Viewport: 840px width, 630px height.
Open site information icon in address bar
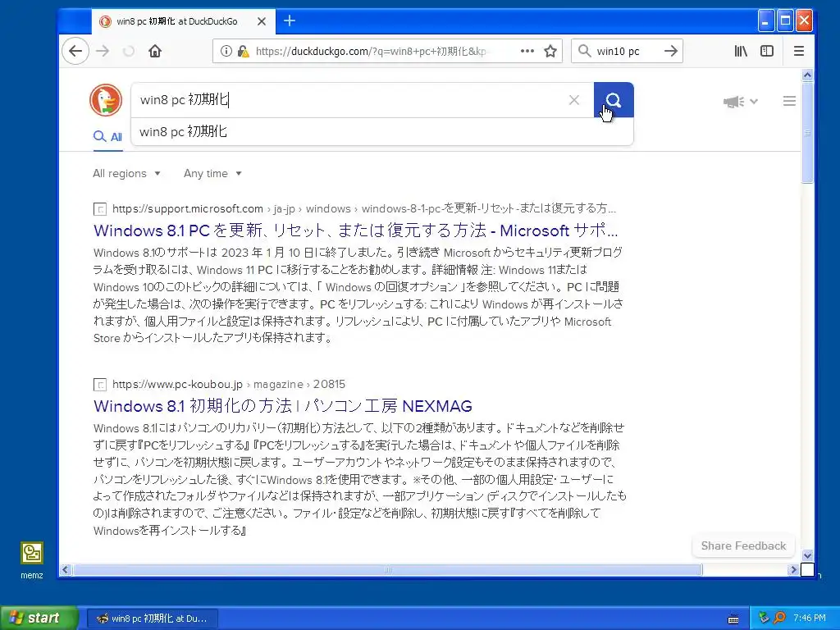[x=226, y=52]
